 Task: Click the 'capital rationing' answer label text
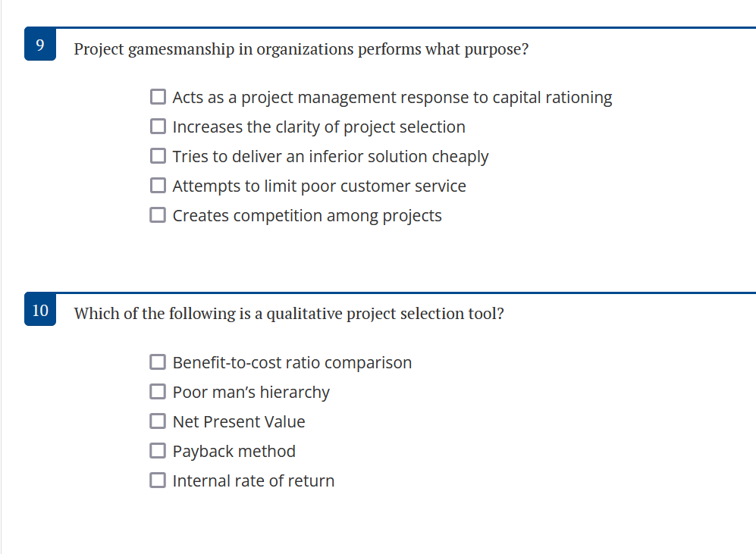point(391,97)
